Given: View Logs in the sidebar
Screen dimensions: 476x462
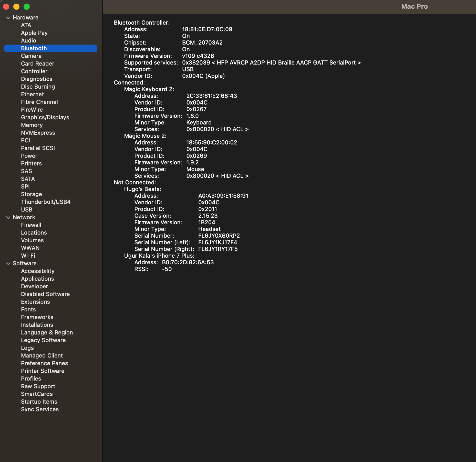Looking at the screenshot, I should click(27, 348).
